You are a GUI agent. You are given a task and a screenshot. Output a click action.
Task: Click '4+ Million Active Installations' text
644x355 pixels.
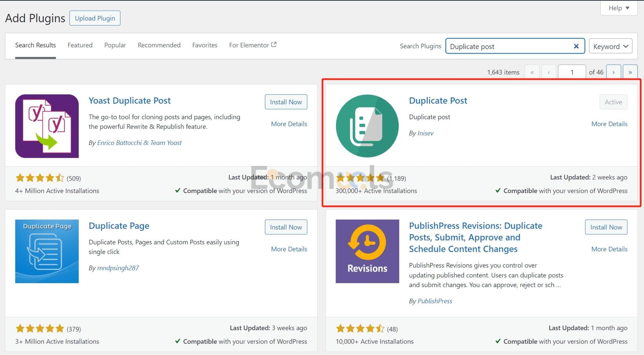(57, 191)
